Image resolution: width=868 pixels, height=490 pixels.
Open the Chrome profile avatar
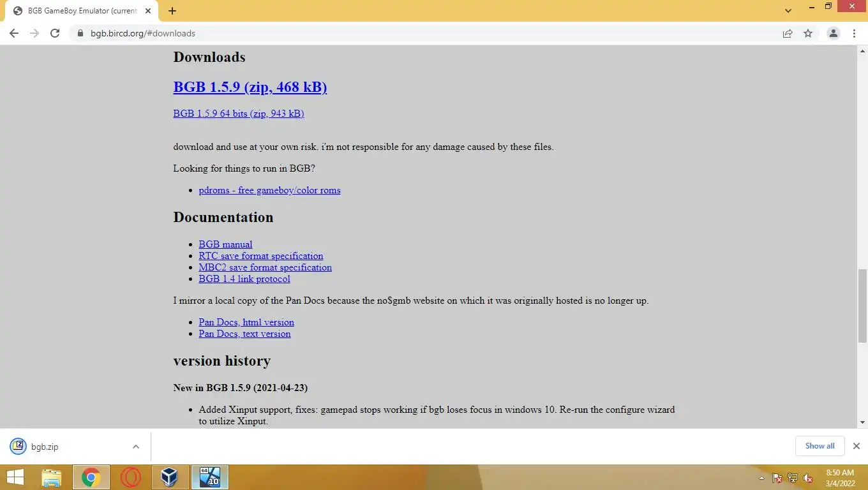pyautogui.click(x=833, y=33)
